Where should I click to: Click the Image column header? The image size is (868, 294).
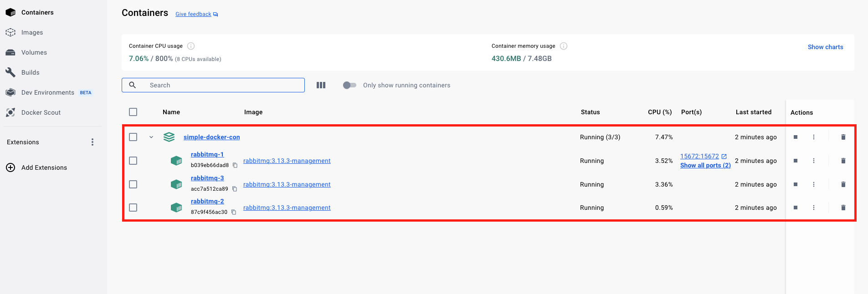coord(253,112)
